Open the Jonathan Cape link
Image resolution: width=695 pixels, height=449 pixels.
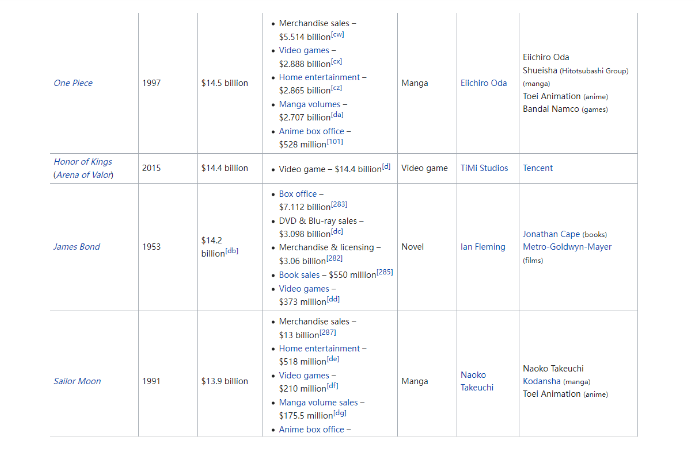tap(551, 234)
